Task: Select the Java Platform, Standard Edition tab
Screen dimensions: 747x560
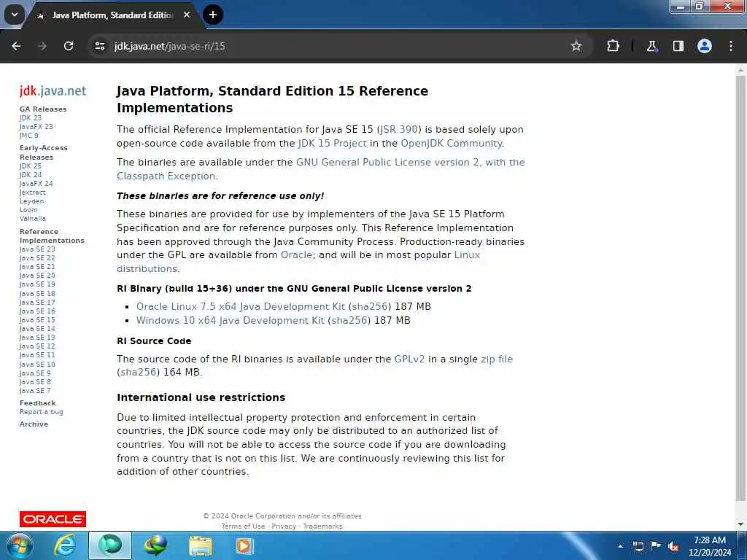Action: 113,15
